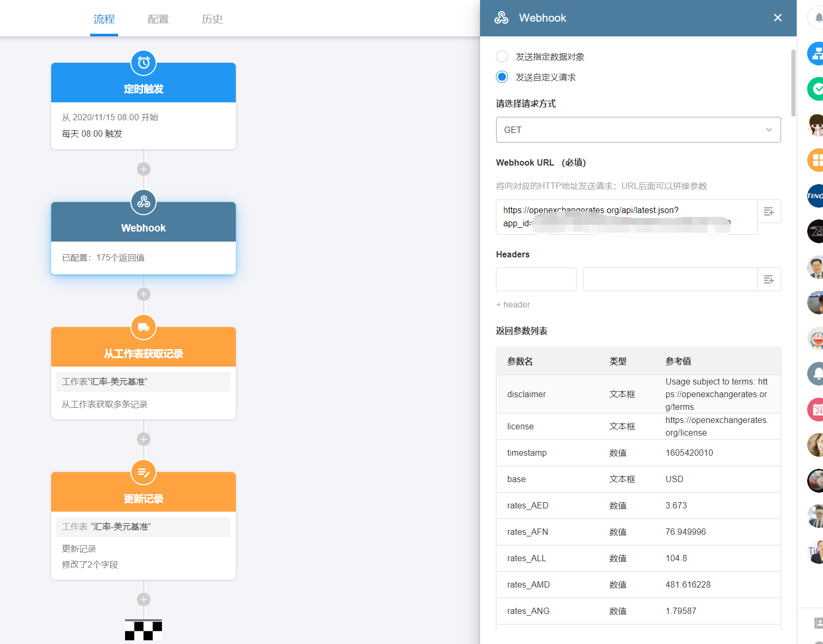Close the Webhook panel
The height and width of the screenshot is (644, 823).
pyautogui.click(x=777, y=18)
